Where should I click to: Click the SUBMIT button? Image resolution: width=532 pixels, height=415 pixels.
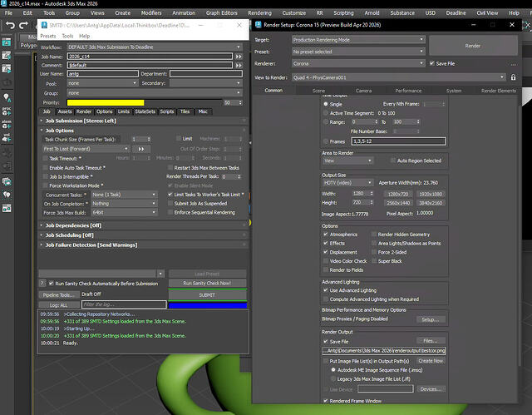coord(207,295)
